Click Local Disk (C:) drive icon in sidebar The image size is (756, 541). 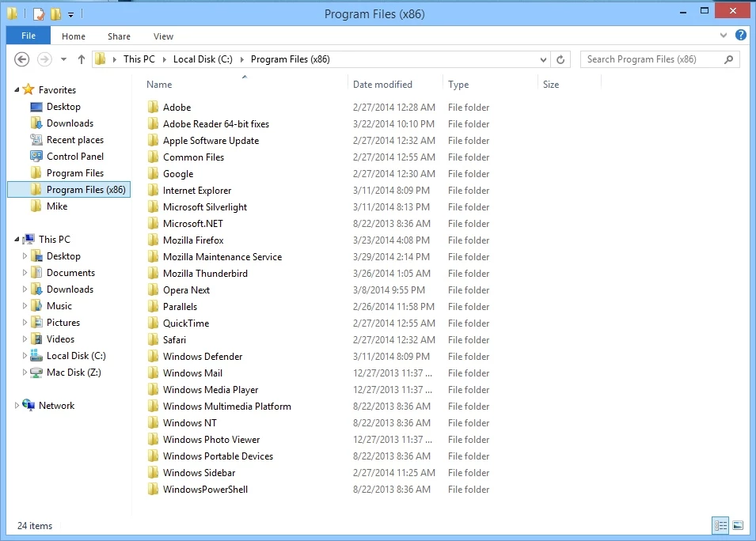(36, 356)
